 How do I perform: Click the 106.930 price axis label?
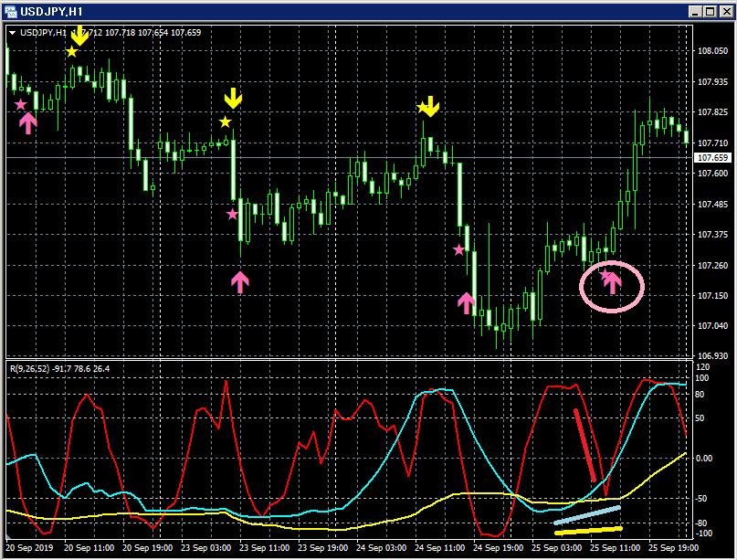tap(712, 356)
